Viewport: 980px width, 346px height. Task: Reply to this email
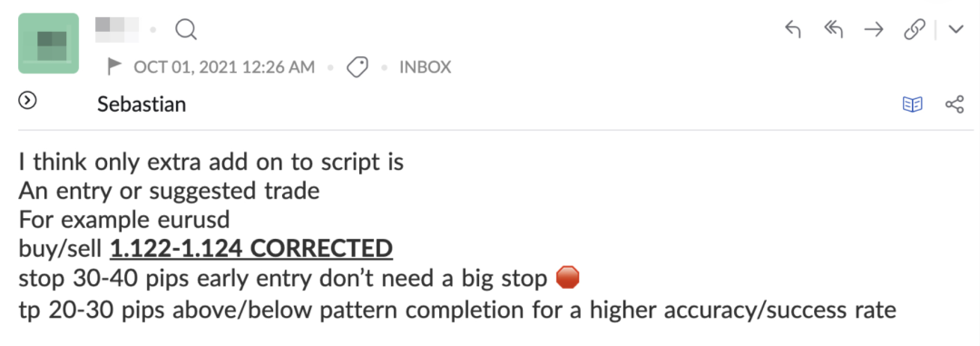(792, 29)
